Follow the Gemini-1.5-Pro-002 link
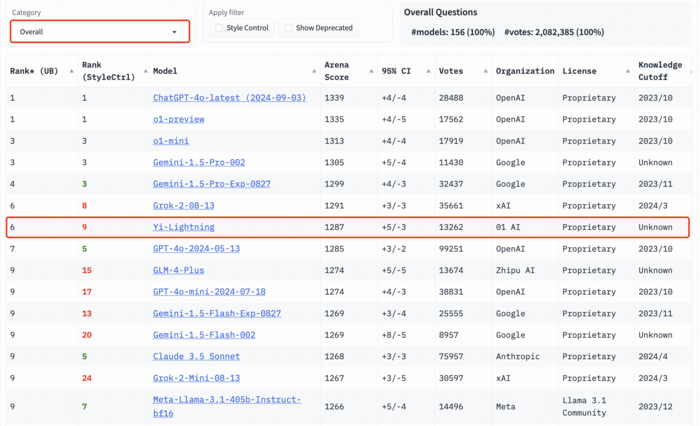Image resolution: width=700 pixels, height=426 pixels. pyautogui.click(x=199, y=162)
